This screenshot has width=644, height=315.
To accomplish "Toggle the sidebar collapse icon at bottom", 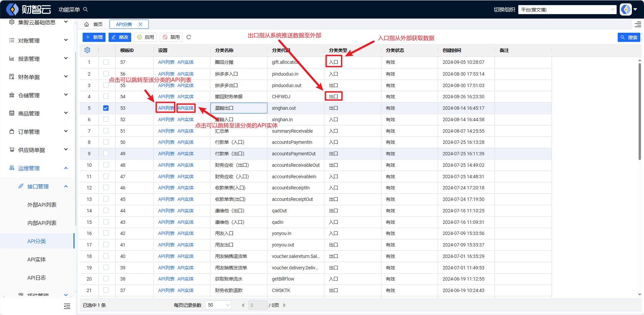I will pos(67,306).
